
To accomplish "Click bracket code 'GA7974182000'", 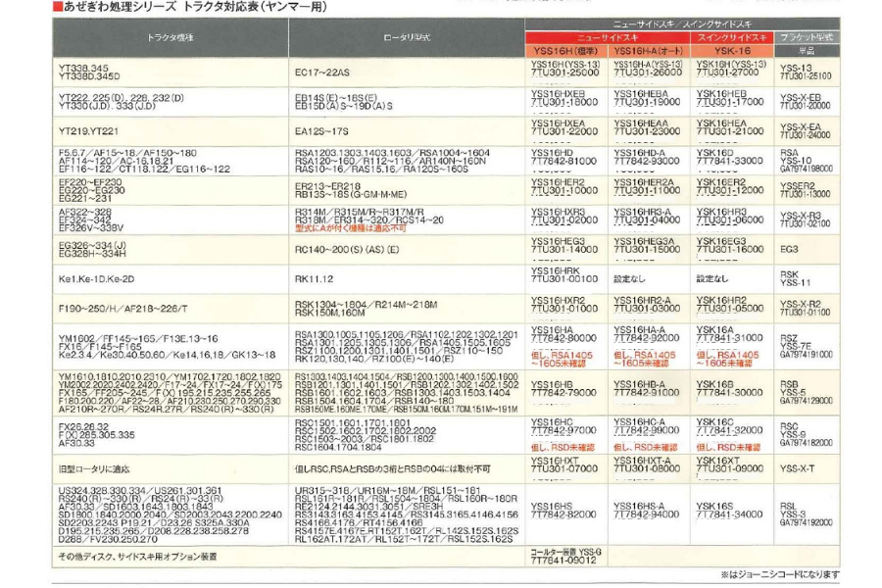I will pos(807,443).
